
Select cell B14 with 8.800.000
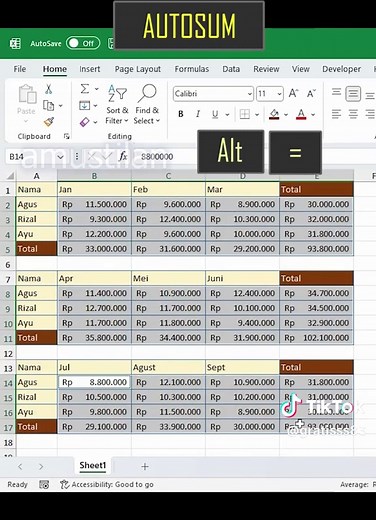[x=94, y=382]
